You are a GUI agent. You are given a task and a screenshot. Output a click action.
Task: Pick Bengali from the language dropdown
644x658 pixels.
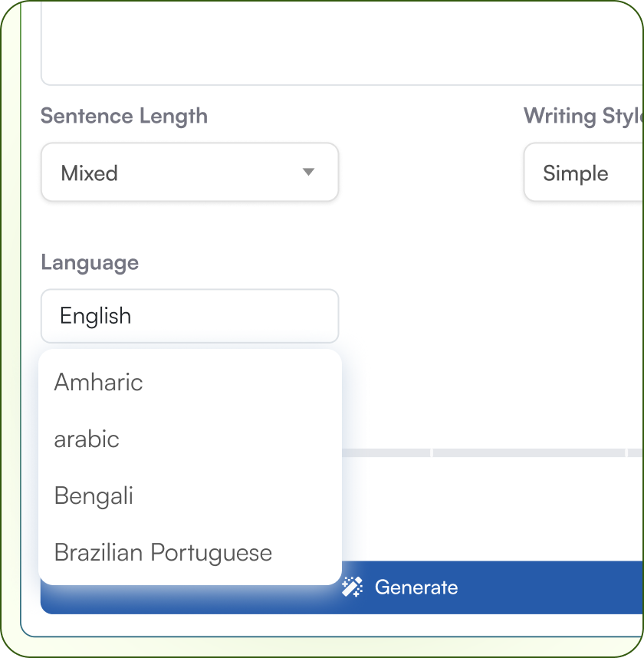pyautogui.click(x=93, y=495)
